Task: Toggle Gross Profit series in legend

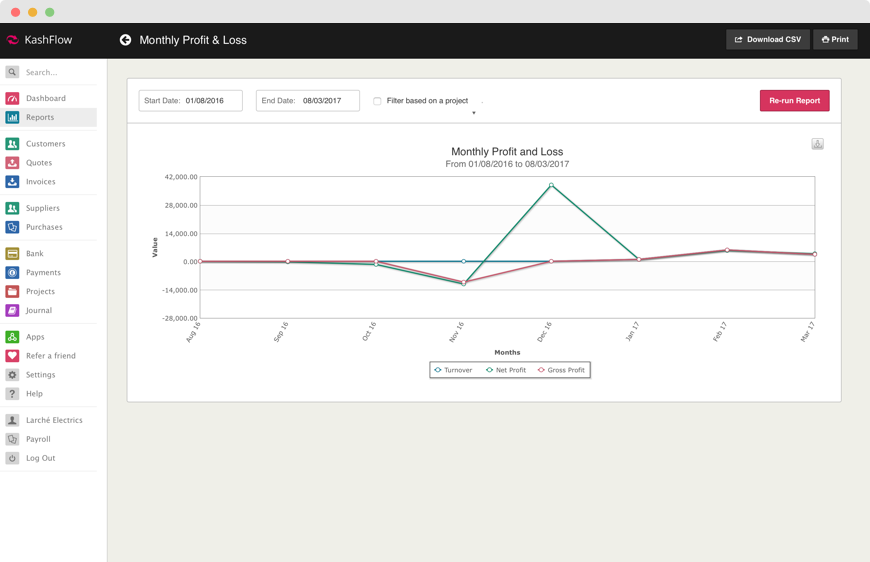Action: coord(561,370)
